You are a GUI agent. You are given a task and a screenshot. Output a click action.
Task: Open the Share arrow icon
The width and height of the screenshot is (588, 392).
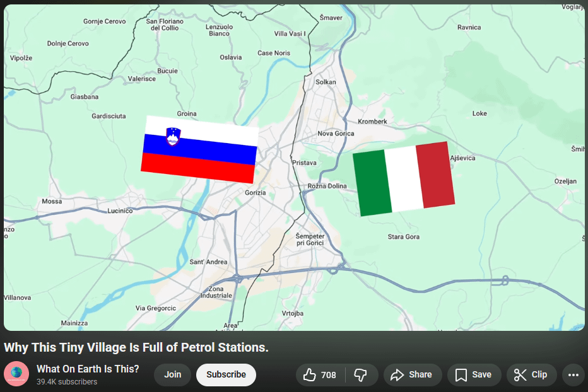pyautogui.click(x=397, y=375)
